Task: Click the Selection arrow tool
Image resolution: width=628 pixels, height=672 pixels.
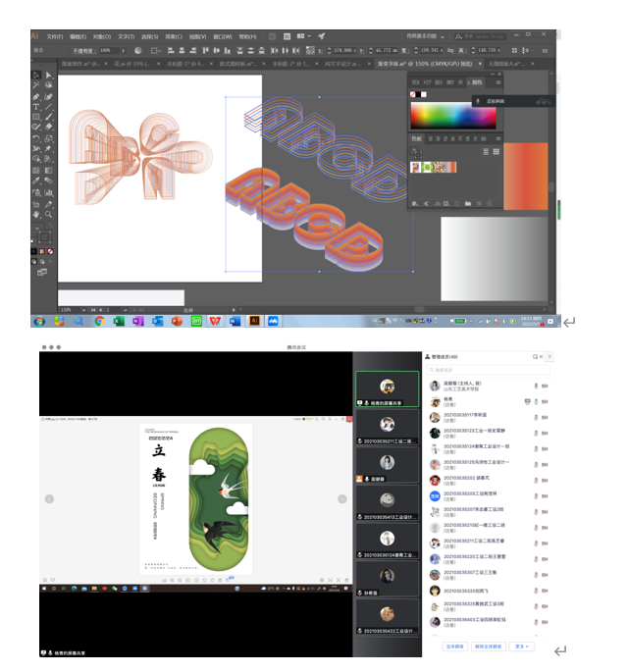Action: pyautogui.click(x=36, y=76)
